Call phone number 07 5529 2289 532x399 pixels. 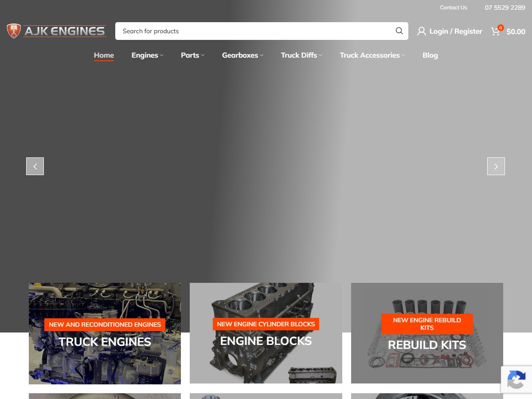pyautogui.click(x=505, y=8)
